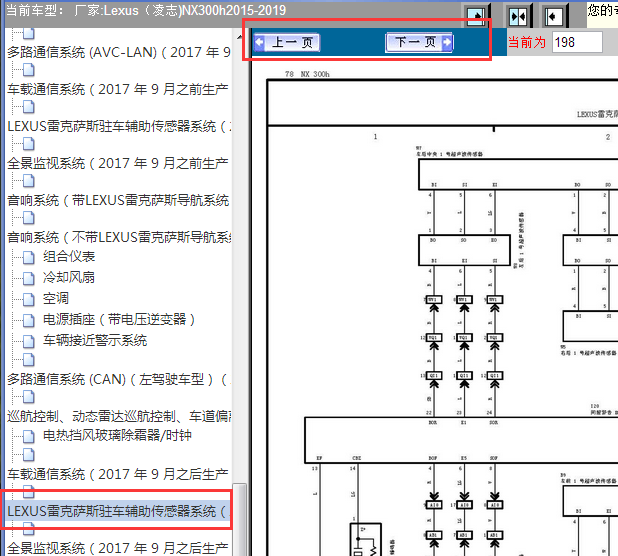
Task: Click the page icon beside 组合仪表
Action: coord(28,257)
